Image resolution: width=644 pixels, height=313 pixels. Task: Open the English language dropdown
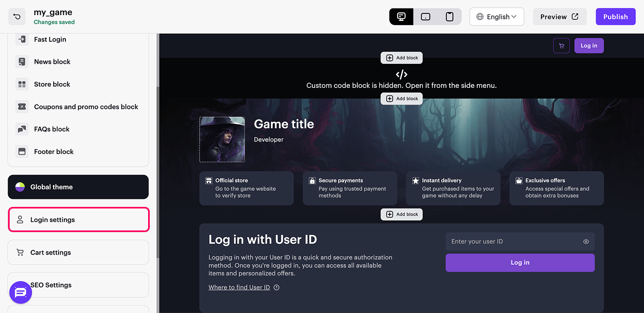coord(496,17)
